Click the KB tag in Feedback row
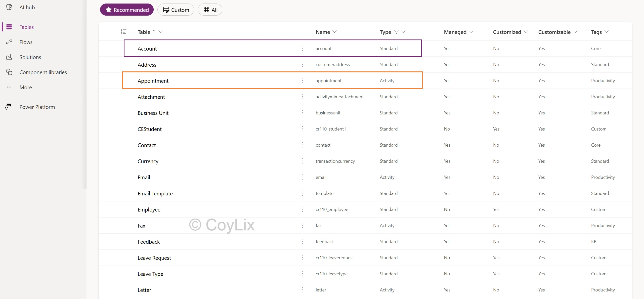The image size is (644, 299). (x=593, y=241)
